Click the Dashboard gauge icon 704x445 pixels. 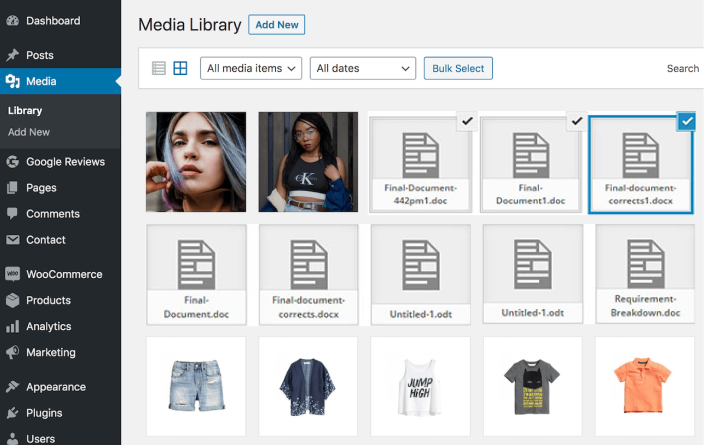coord(12,20)
